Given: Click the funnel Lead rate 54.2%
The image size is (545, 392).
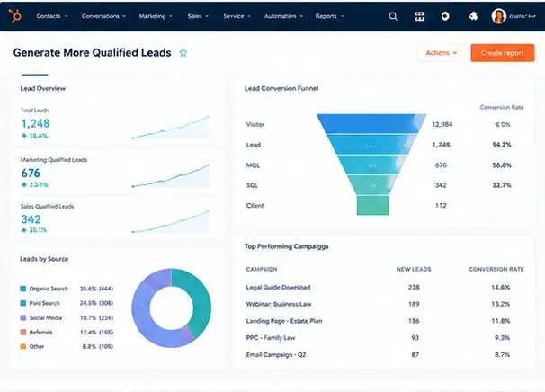Looking at the screenshot, I should pos(502,145).
